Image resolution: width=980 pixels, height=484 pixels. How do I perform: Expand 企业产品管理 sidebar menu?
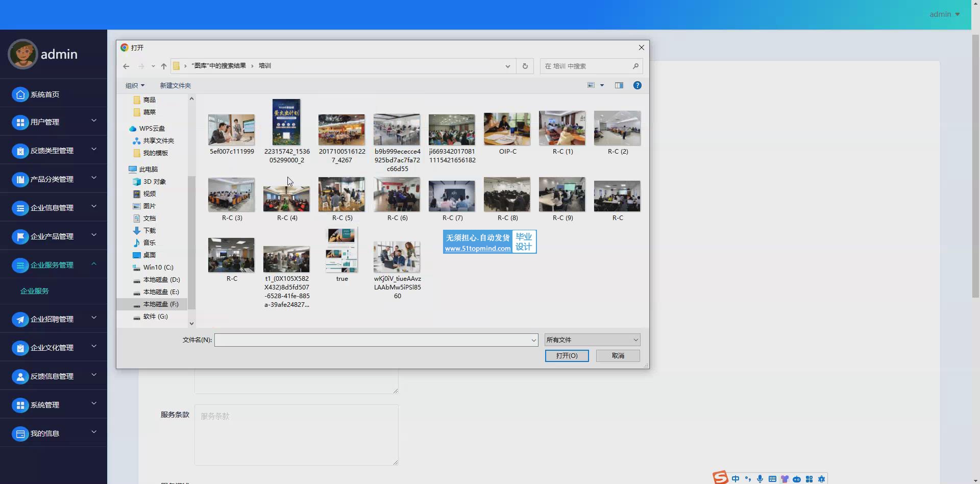pyautogui.click(x=54, y=236)
